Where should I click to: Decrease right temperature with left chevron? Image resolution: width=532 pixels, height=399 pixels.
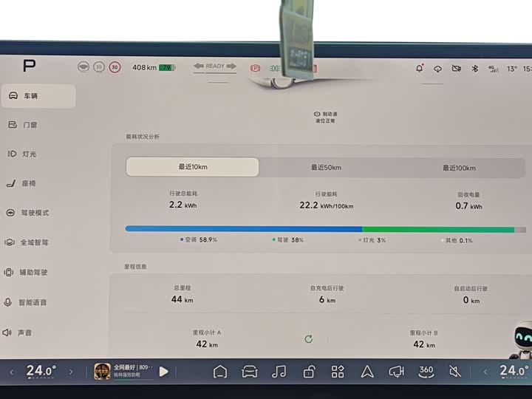click(x=485, y=372)
